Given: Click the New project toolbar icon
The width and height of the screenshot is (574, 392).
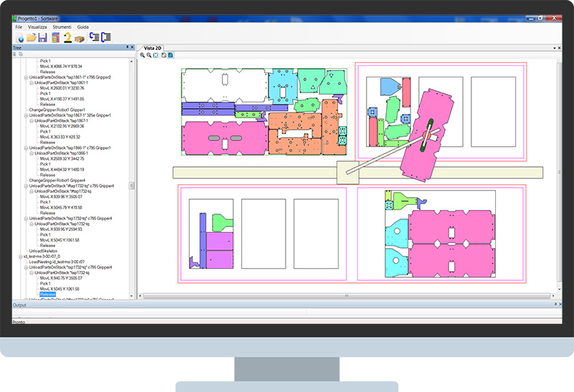Looking at the screenshot, I should coord(19,37).
